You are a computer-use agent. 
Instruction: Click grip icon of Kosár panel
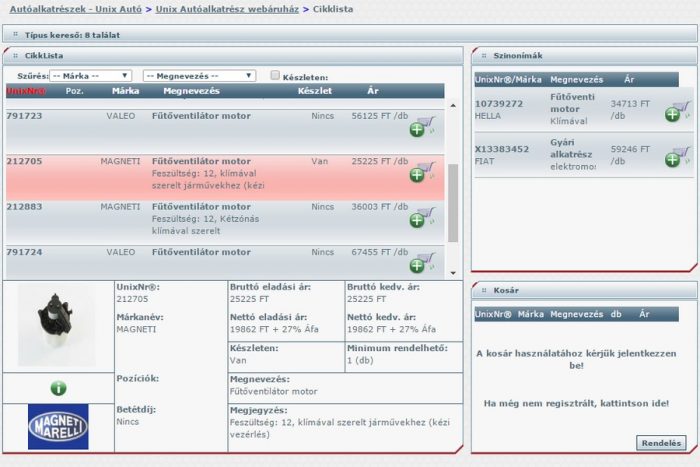click(484, 290)
